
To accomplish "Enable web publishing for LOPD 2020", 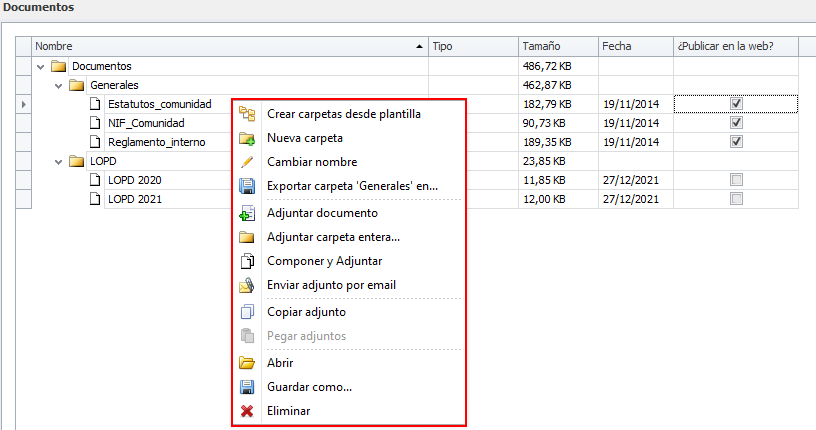I will pyautogui.click(x=736, y=180).
